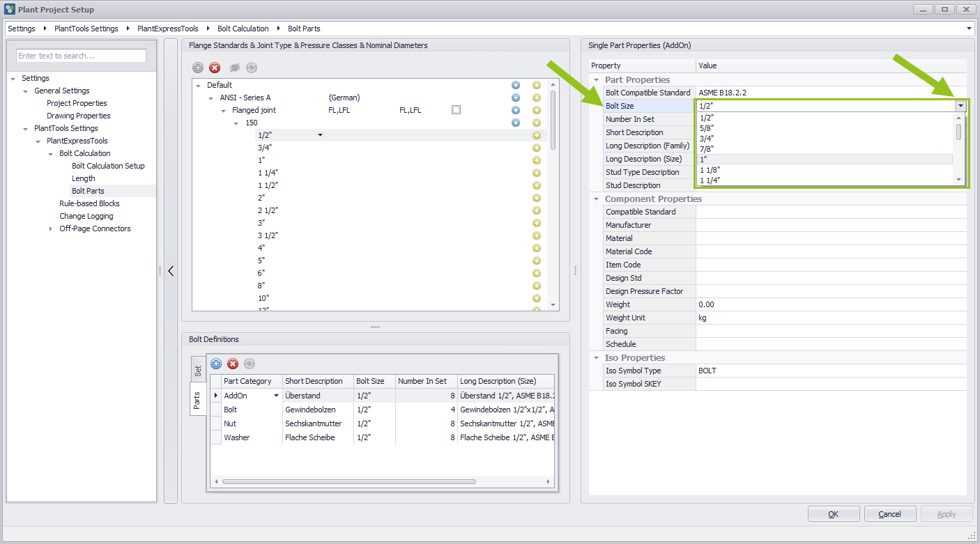Click yellow plus icon in Default row
The height and width of the screenshot is (544, 980).
click(537, 85)
